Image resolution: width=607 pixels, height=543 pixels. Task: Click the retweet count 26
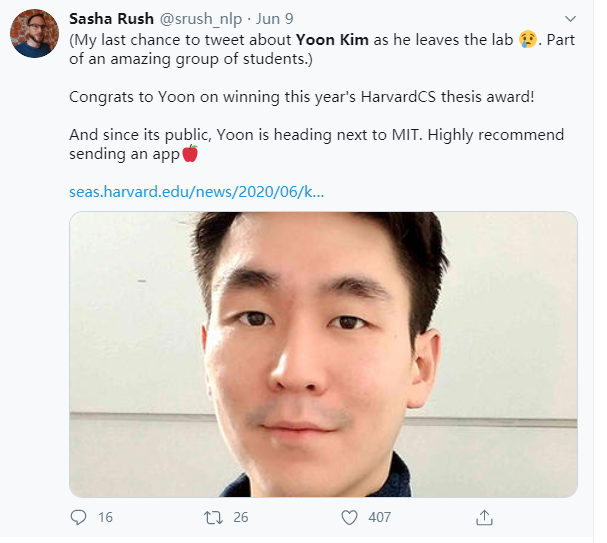pyautogui.click(x=240, y=517)
